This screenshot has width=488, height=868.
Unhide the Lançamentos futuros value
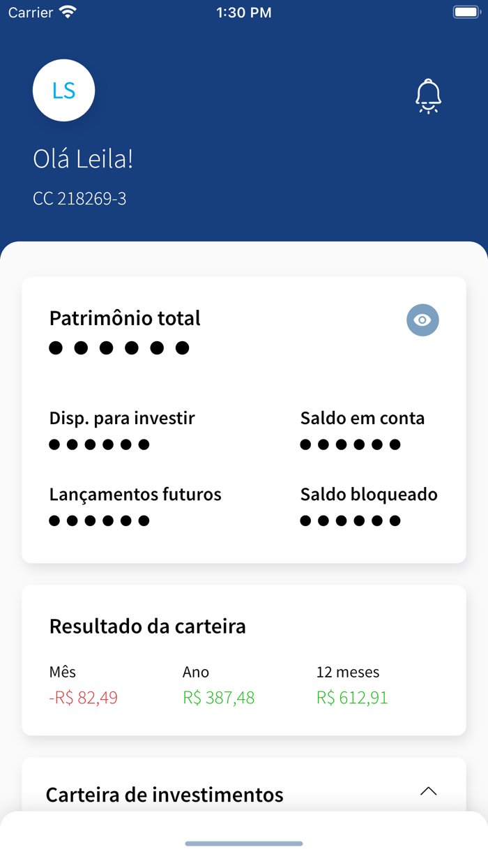pyautogui.click(x=99, y=520)
